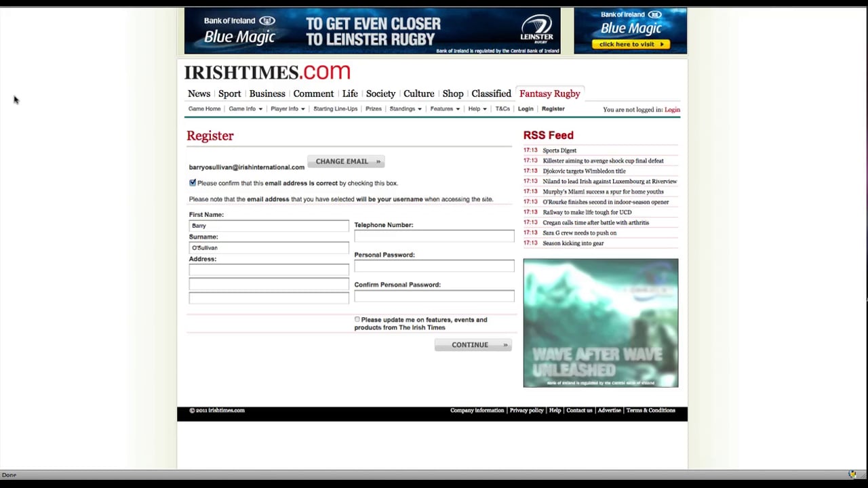Open the Business section

(267, 94)
